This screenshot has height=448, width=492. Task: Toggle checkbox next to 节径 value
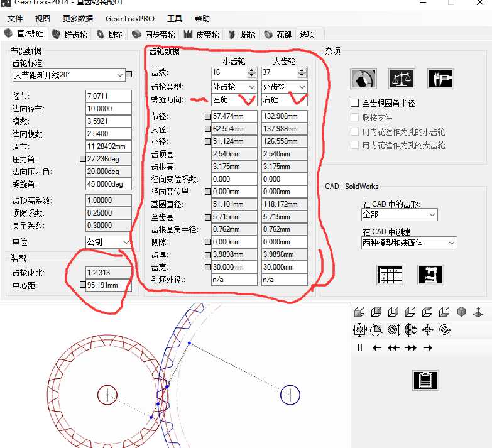coord(208,117)
